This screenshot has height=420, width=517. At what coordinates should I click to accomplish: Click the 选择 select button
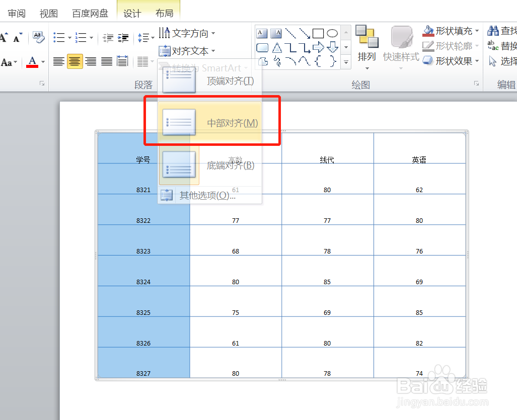502,61
